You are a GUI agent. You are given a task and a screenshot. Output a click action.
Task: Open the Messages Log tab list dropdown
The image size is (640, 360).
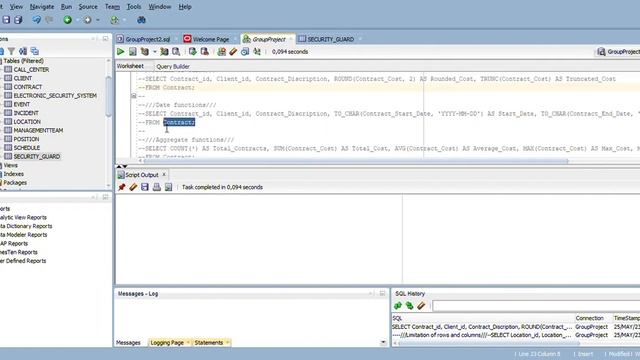[383, 342]
